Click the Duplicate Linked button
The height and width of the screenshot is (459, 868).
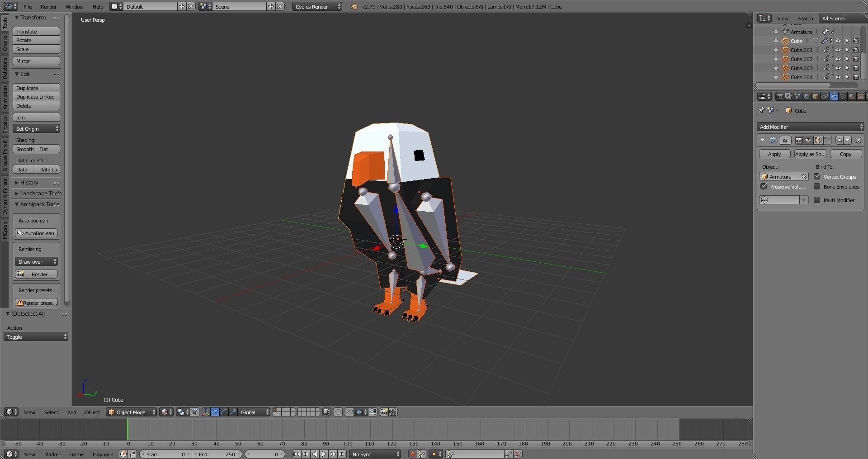[36, 96]
